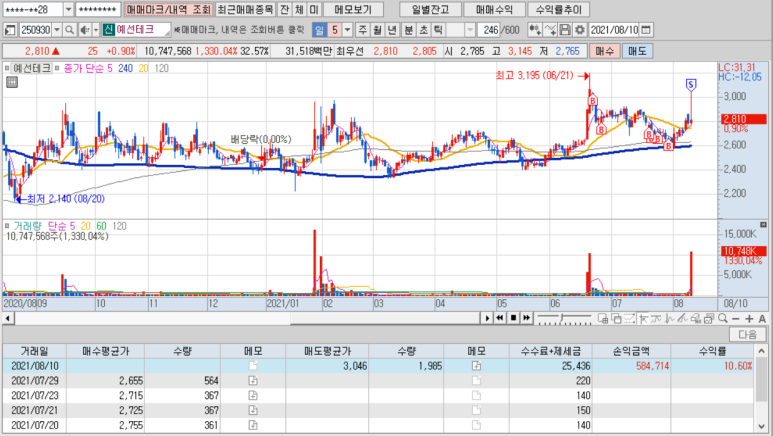Expand the speaker icon dropdown arrow
The height and width of the screenshot is (436, 773).
(x=96, y=30)
